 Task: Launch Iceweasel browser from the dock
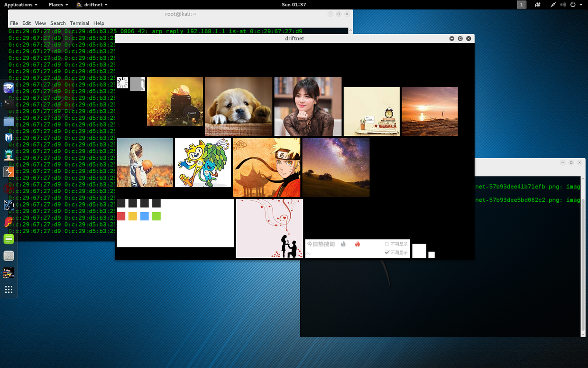9,87
